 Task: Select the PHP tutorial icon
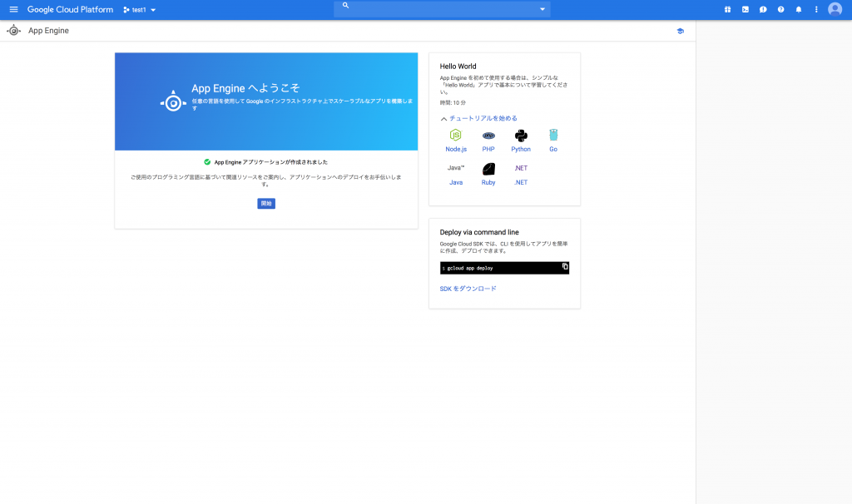click(x=489, y=136)
